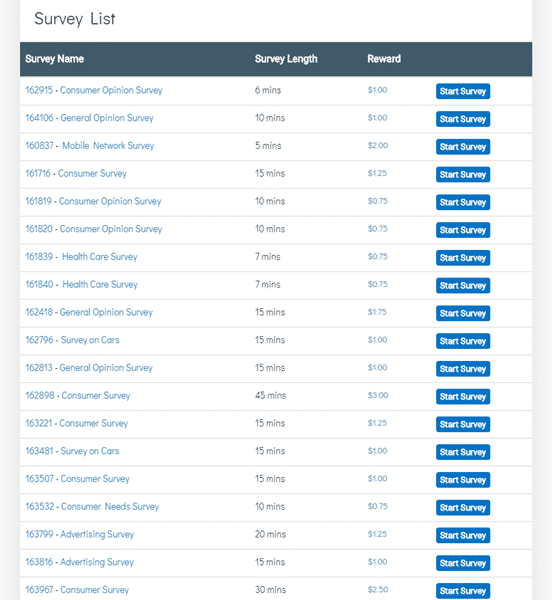This screenshot has height=600, width=552.
Task: Open the 162418 General Opinion Survey link
Action: point(89,312)
